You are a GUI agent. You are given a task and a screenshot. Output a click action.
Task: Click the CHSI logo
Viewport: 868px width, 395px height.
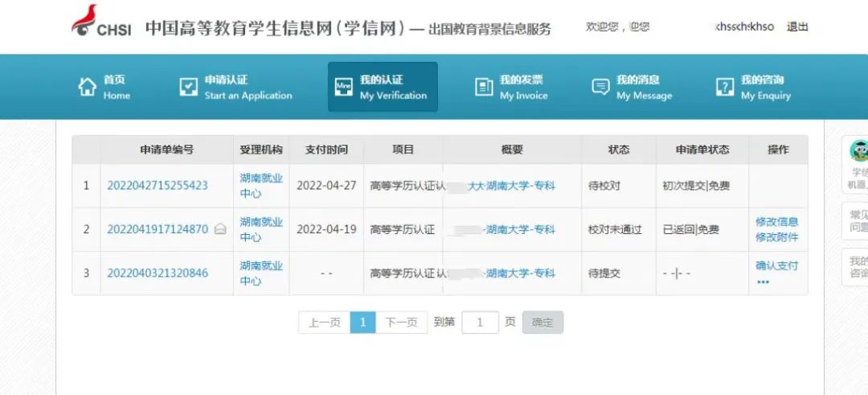click(101, 21)
